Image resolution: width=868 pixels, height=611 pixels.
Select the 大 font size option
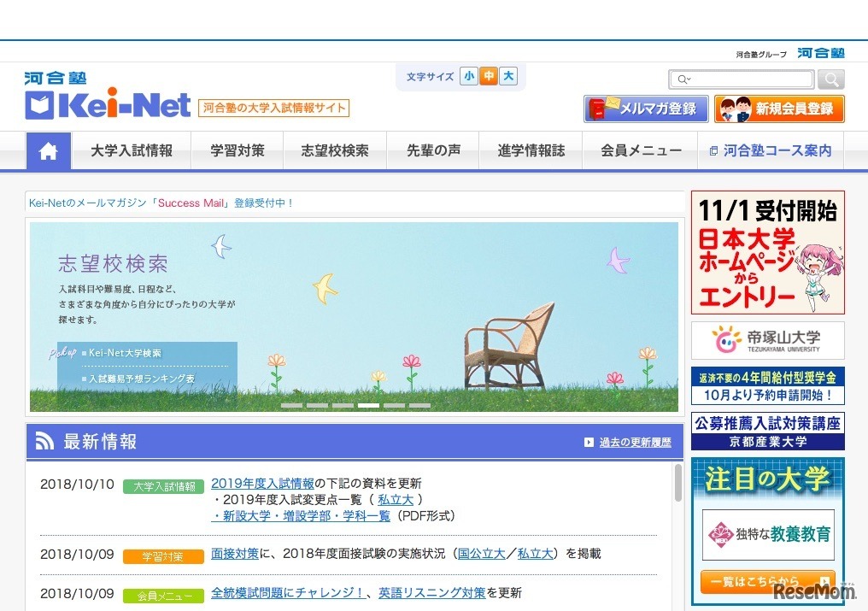pos(507,76)
